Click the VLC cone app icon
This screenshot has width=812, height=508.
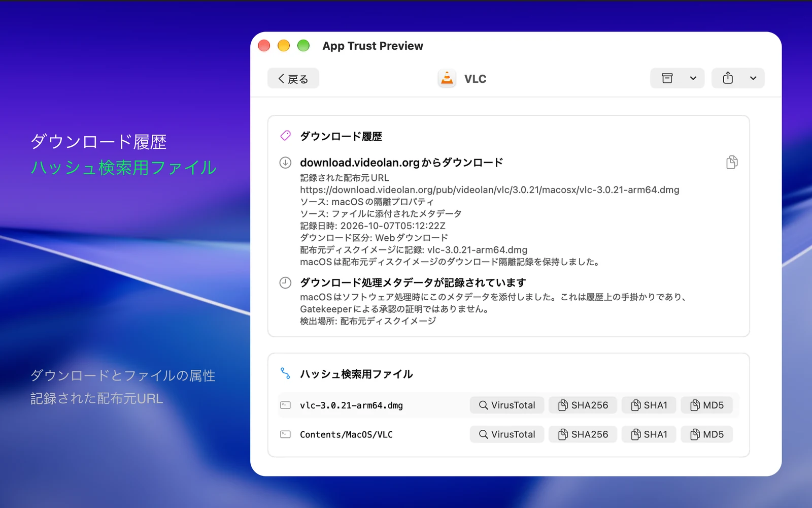447,79
